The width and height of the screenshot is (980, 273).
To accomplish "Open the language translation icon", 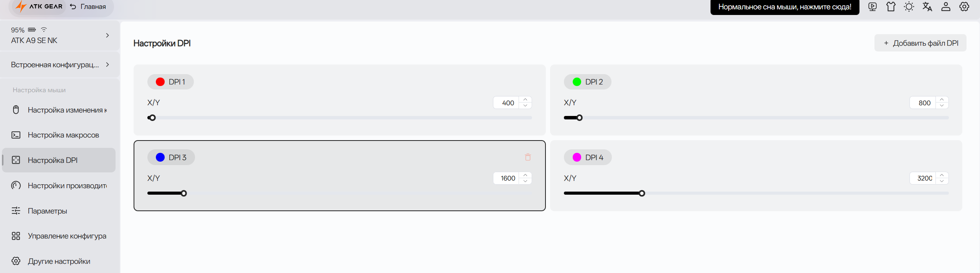I will [x=927, y=7].
